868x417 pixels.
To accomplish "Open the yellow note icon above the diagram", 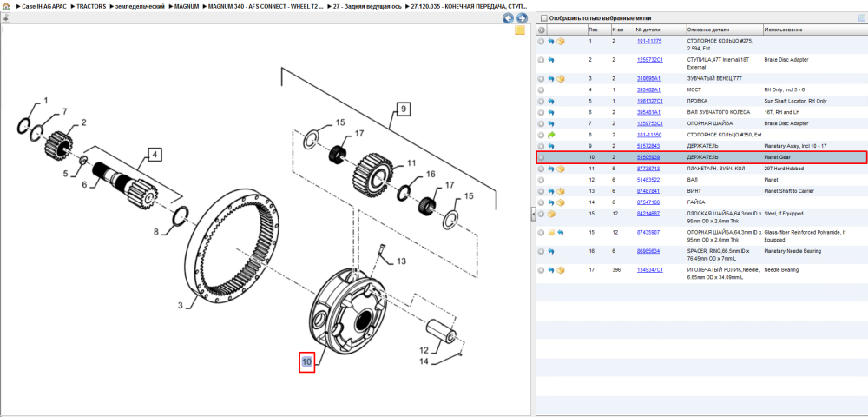I will pos(520,30).
